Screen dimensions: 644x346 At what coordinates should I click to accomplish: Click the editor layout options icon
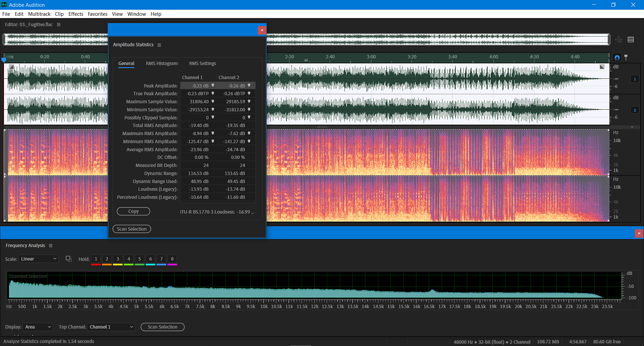pyautogui.click(x=631, y=39)
